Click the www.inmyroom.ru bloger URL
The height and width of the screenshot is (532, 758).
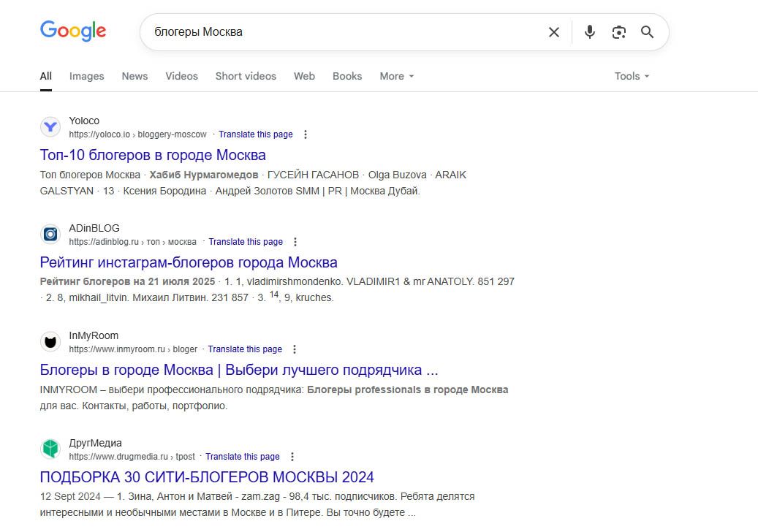pyautogui.click(x=133, y=349)
